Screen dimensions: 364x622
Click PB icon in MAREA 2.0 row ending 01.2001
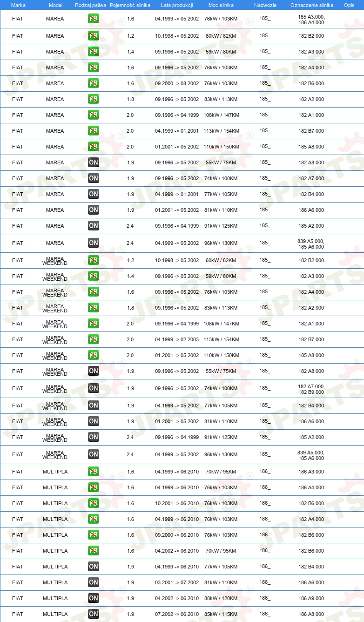94,131
